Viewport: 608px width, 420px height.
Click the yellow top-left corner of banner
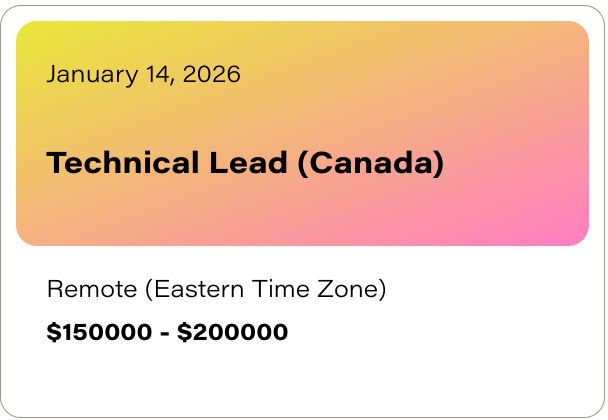[x=35, y=39]
